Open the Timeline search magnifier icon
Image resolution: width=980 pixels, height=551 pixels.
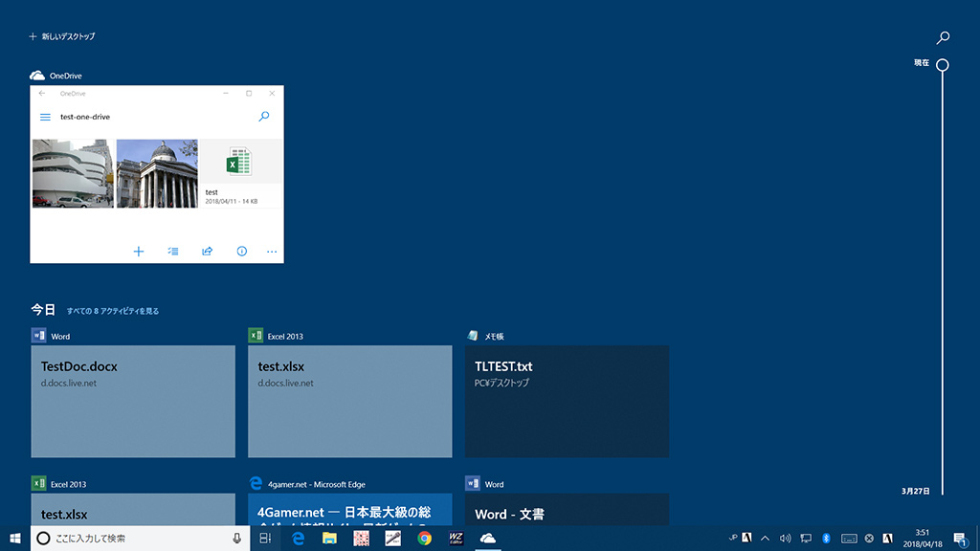pyautogui.click(x=943, y=38)
